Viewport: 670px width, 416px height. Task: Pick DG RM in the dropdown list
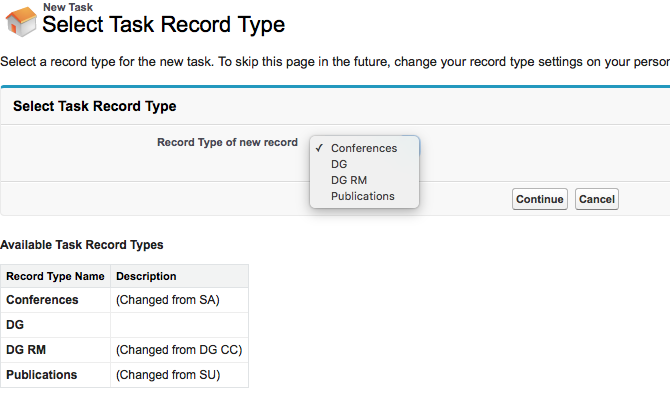(348, 180)
